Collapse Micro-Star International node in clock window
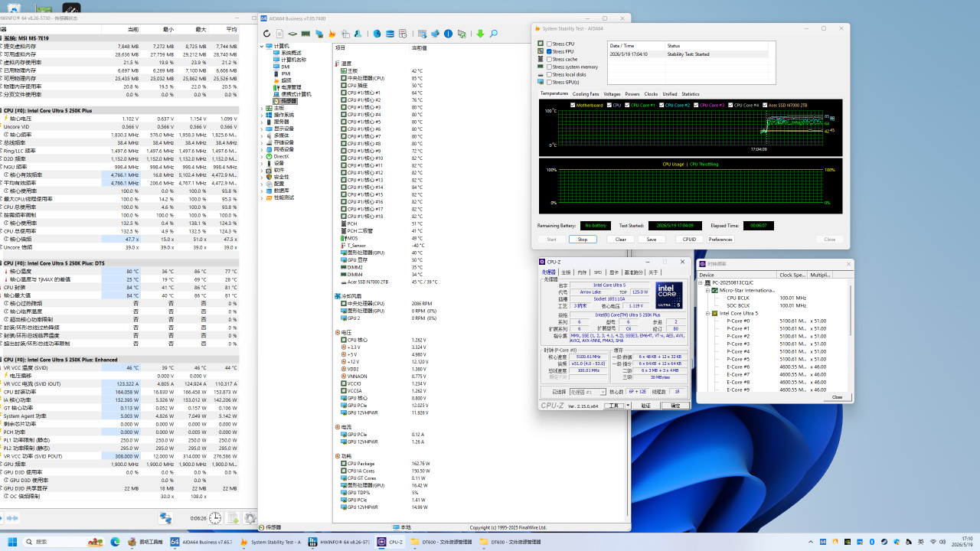Screen dimensions: 980x551 [708, 290]
